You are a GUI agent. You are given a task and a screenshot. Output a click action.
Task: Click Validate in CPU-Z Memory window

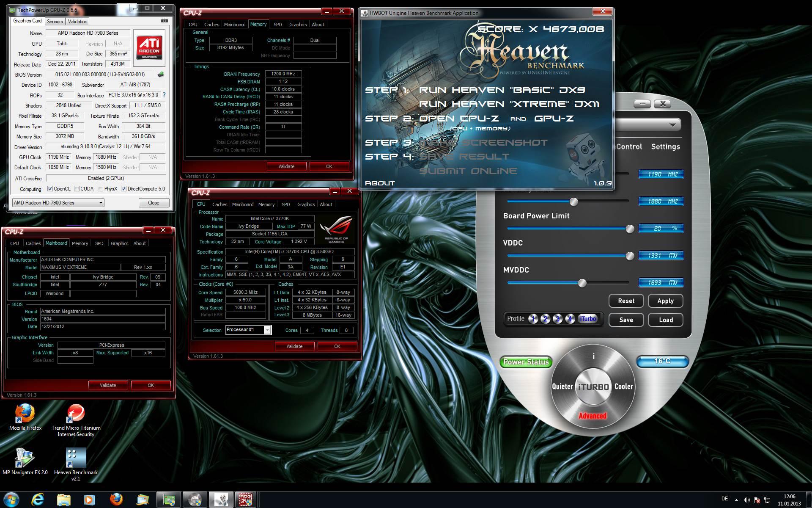click(x=286, y=166)
